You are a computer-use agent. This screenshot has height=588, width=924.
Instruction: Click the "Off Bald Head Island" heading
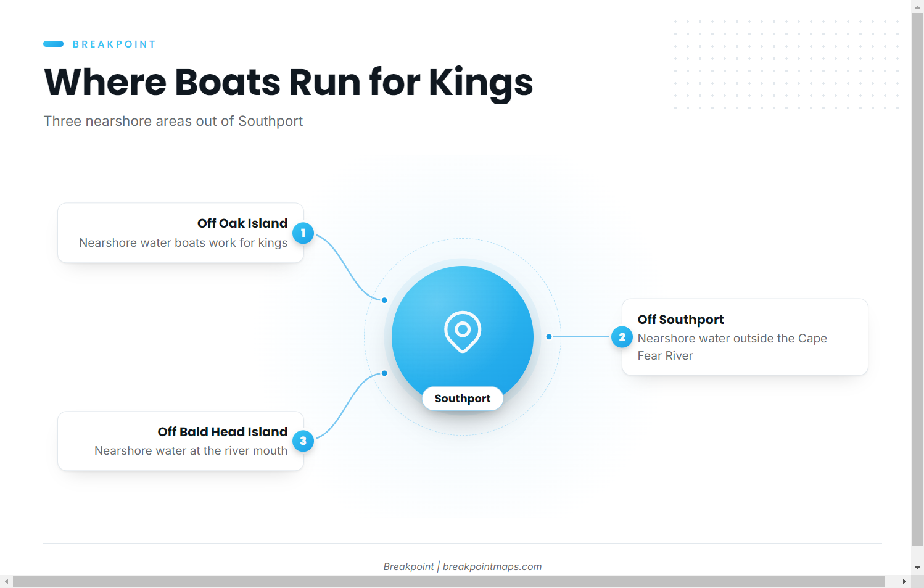tap(223, 432)
